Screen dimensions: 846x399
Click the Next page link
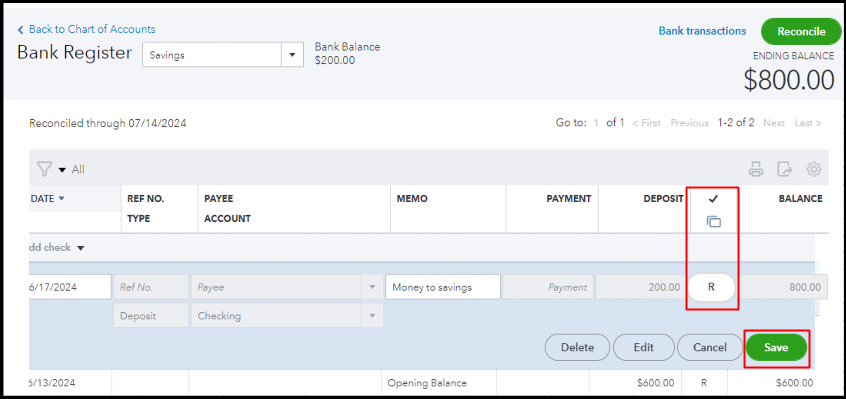point(774,123)
